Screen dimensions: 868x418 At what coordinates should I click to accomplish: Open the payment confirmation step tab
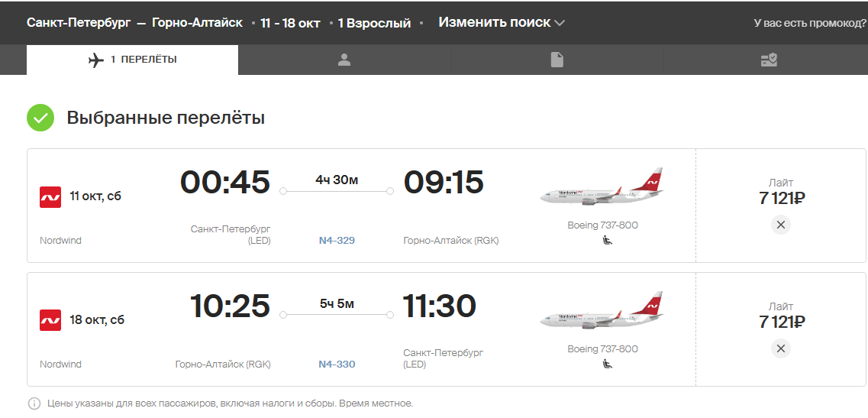769,60
